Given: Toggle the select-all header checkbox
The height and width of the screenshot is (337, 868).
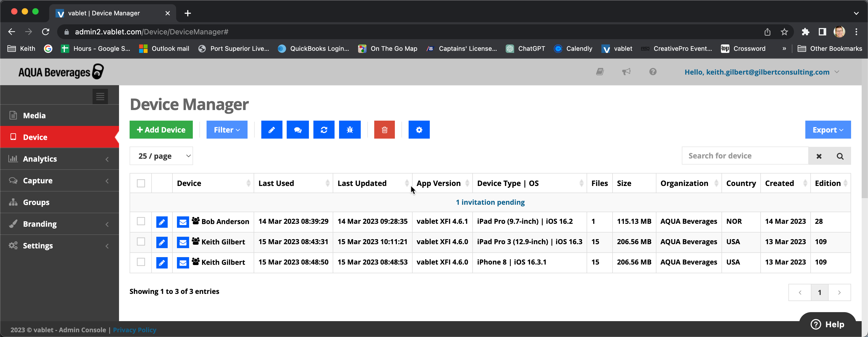Looking at the screenshot, I should tap(141, 183).
